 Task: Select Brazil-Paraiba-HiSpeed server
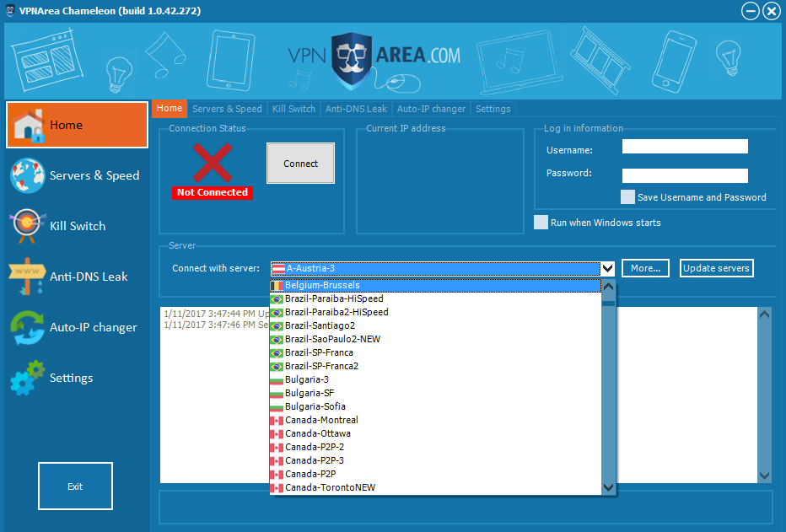(435, 298)
